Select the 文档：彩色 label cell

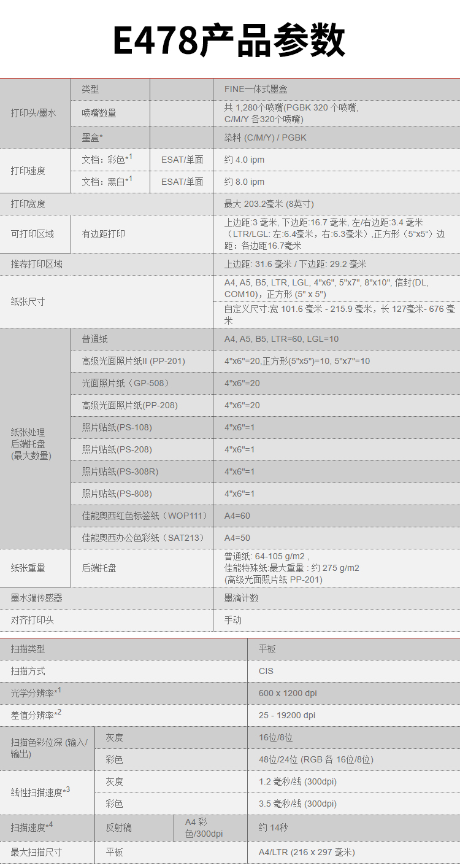(x=110, y=160)
